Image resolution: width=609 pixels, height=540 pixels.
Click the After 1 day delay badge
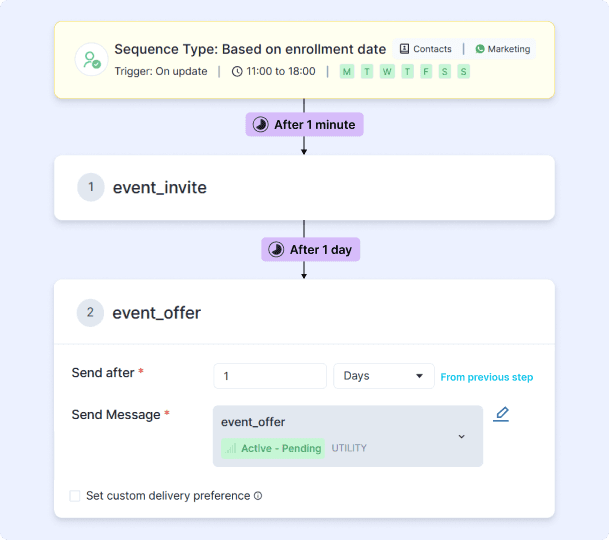point(311,249)
